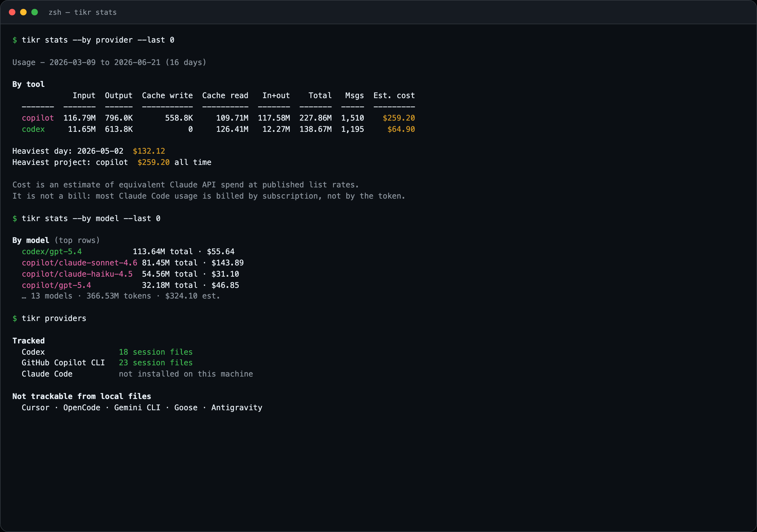Image resolution: width=757 pixels, height=532 pixels.
Task: Click codex in+out value 12.27M
Action: [x=276, y=129]
